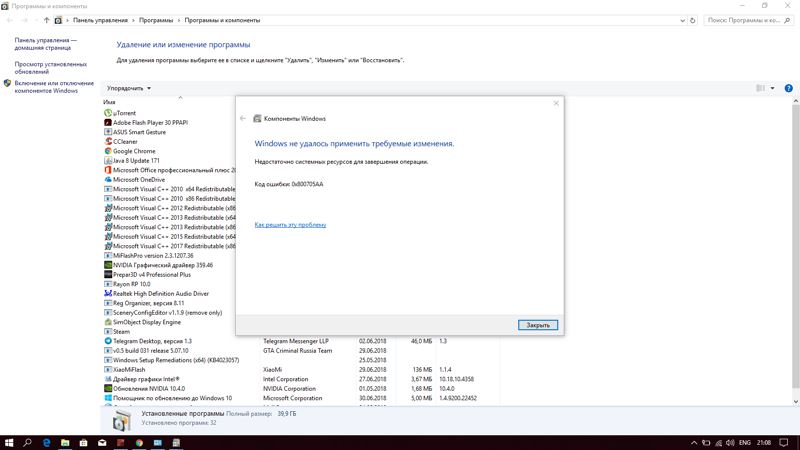
Task: Click the Windows 10 update assistant icon
Action: coord(108,398)
